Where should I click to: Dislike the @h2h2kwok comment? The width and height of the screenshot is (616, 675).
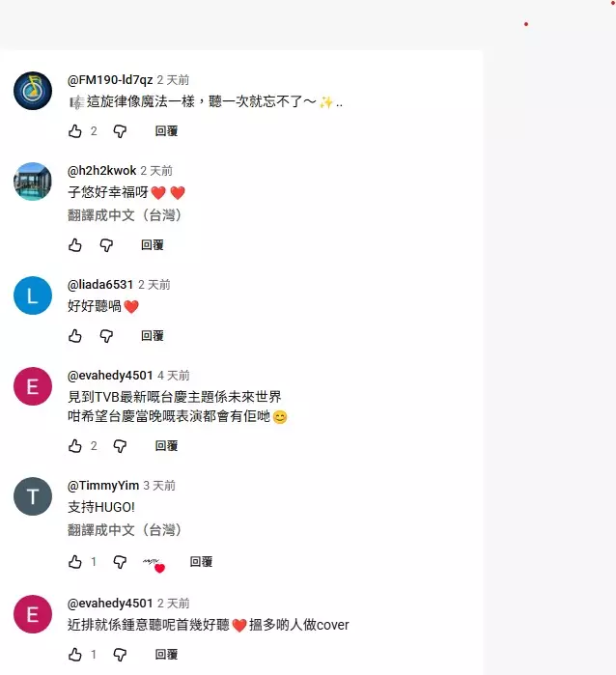106,245
